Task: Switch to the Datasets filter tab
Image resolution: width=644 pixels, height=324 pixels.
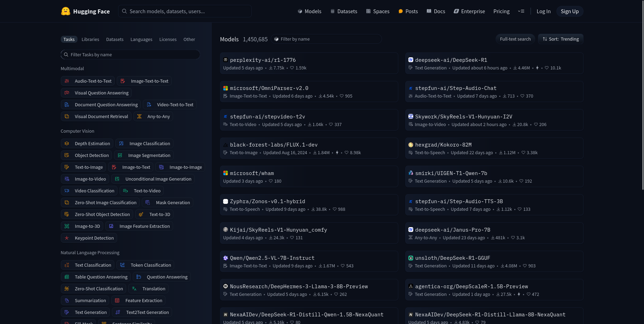Action: (115, 39)
